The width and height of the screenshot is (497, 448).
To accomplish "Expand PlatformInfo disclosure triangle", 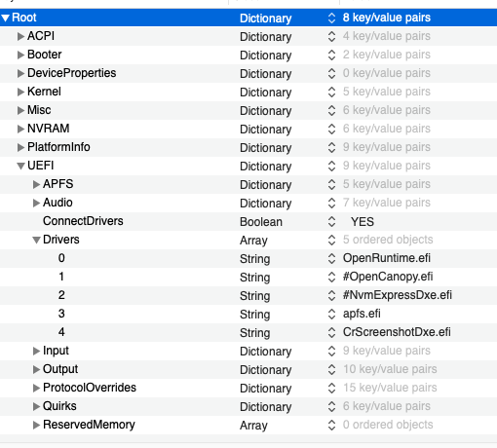I will [x=20, y=147].
